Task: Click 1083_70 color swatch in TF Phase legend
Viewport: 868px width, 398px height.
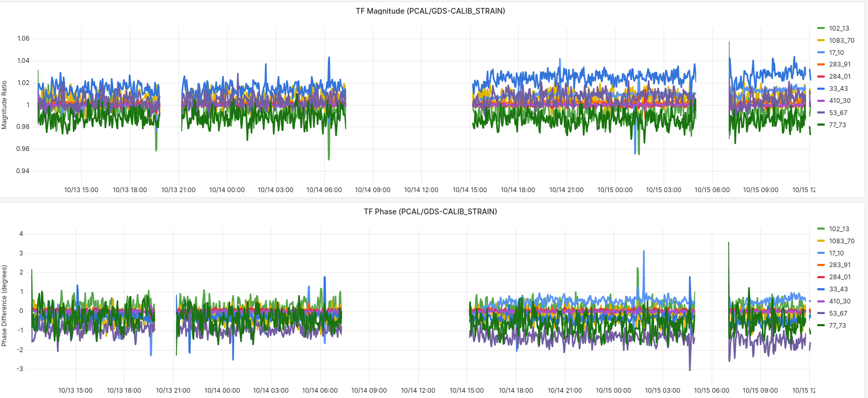Action: (x=821, y=241)
